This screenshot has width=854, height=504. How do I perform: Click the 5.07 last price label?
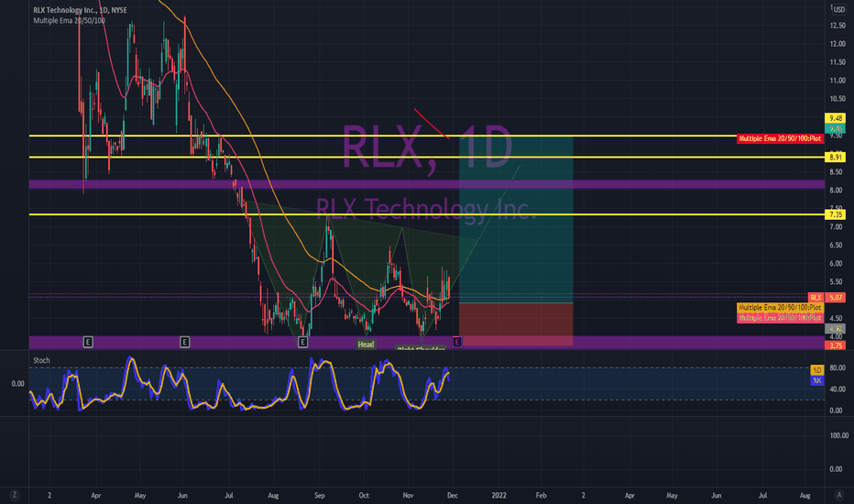pos(836,298)
